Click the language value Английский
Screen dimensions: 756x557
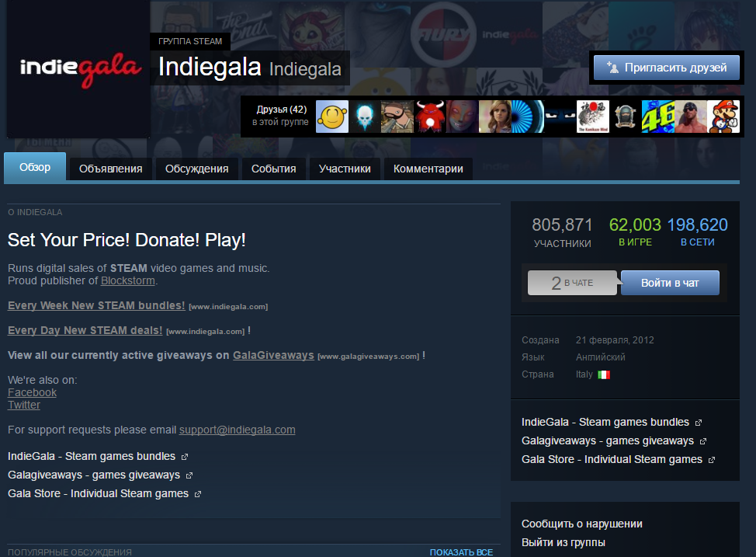click(600, 357)
